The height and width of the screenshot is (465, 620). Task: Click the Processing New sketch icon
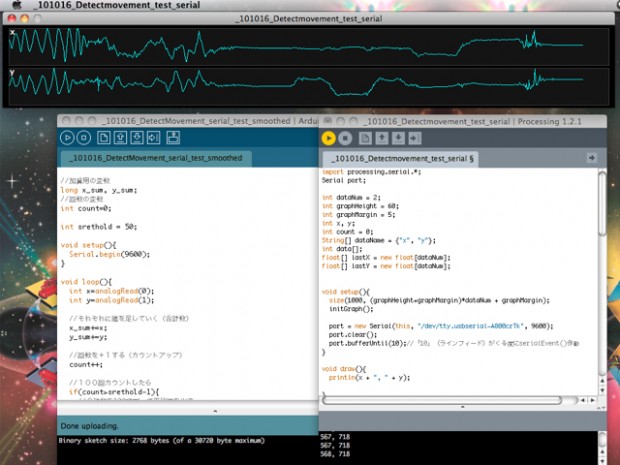click(366, 137)
